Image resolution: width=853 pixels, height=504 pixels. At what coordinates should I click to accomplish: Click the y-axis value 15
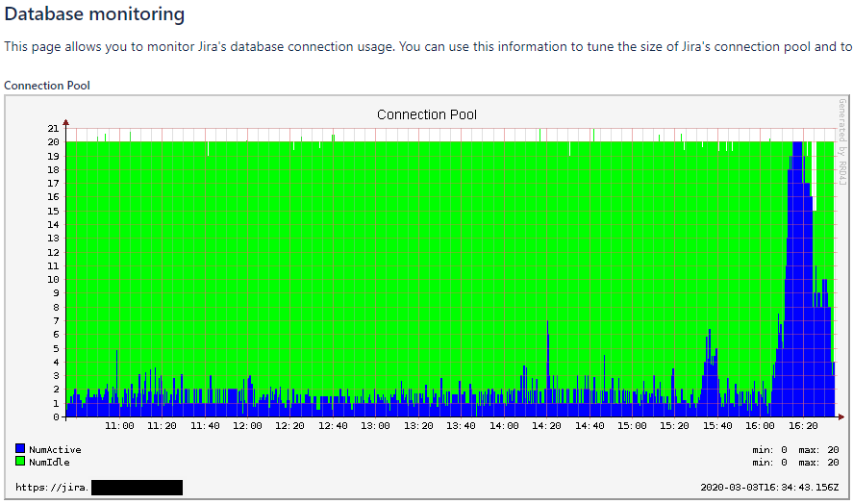tap(53, 211)
